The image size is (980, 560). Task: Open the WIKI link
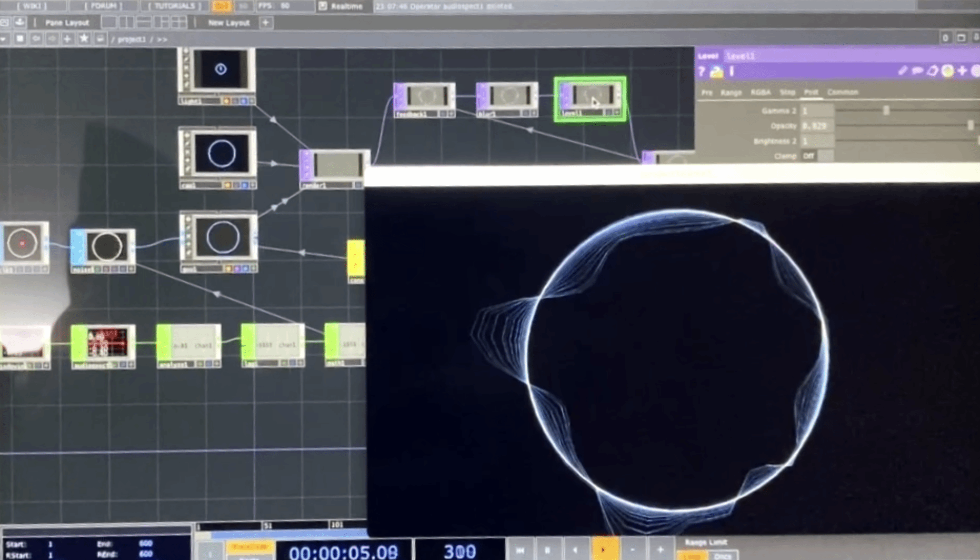pyautogui.click(x=32, y=6)
